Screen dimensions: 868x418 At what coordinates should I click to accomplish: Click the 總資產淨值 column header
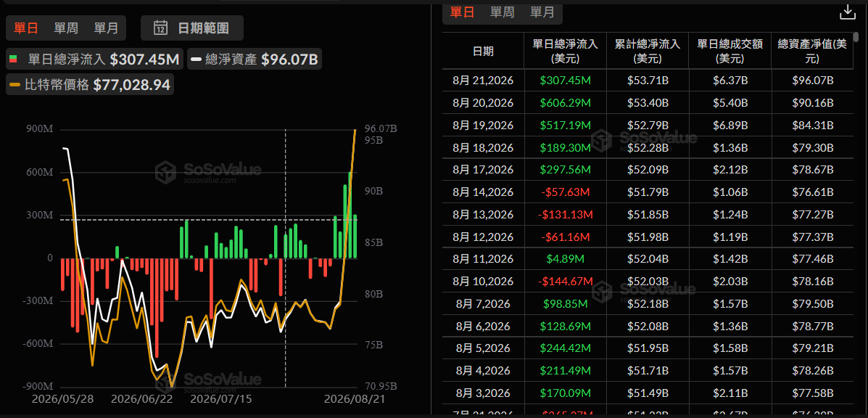pyautogui.click(x=812, y=51)
